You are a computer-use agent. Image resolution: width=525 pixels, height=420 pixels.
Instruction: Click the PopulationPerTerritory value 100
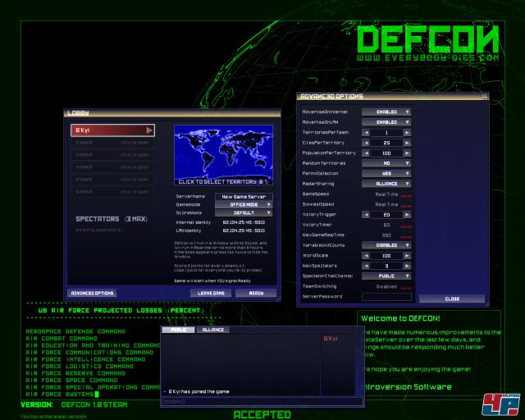click(386, 153)
